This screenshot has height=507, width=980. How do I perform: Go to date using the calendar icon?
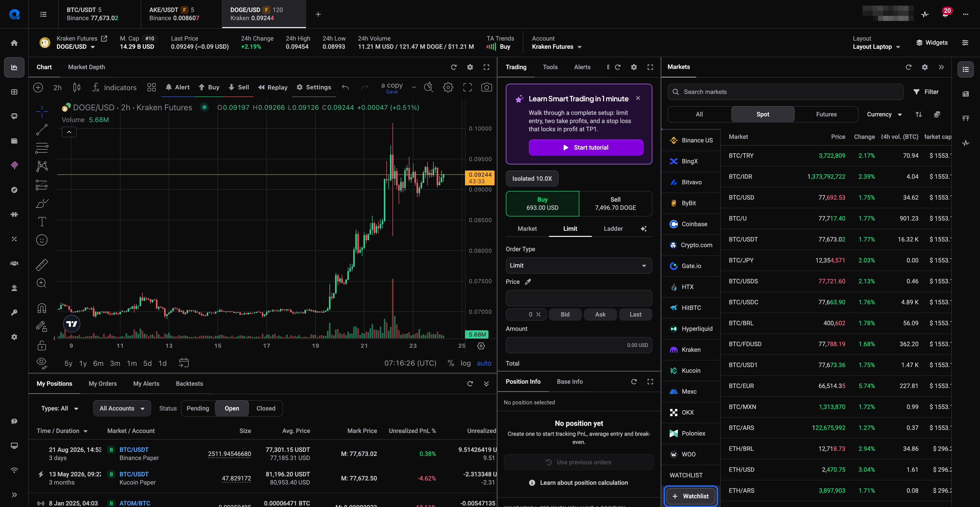tap(184, 363)
